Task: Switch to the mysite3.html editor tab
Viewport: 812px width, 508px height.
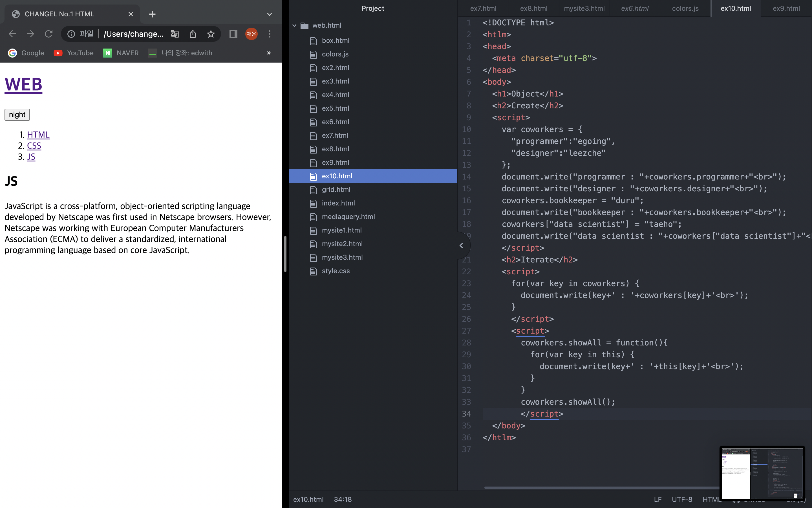Action: 584,8
